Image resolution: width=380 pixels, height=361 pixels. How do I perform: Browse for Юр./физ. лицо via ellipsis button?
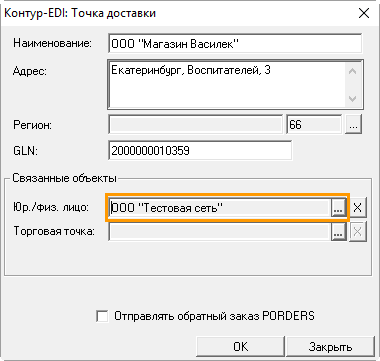tap(338, 208)
